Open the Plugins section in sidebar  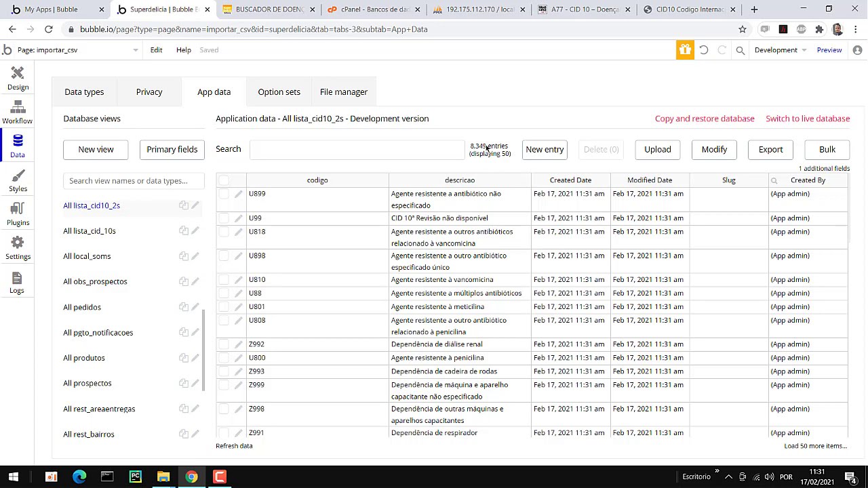coord(18,214)
